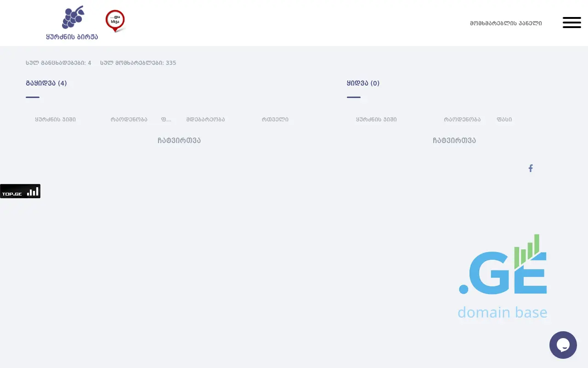
Task: Click ჩატვირთვა text under ყიდვა table
Action: tap(454, 141)
